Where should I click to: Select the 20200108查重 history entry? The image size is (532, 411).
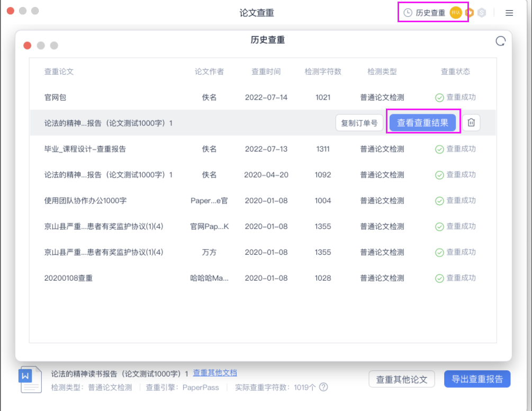click(68, 278)
